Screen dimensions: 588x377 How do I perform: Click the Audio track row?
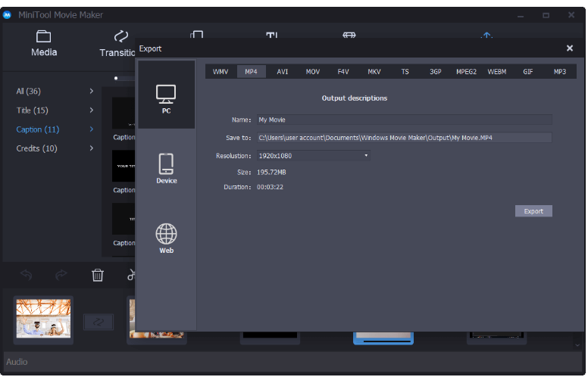coord(292,362)
